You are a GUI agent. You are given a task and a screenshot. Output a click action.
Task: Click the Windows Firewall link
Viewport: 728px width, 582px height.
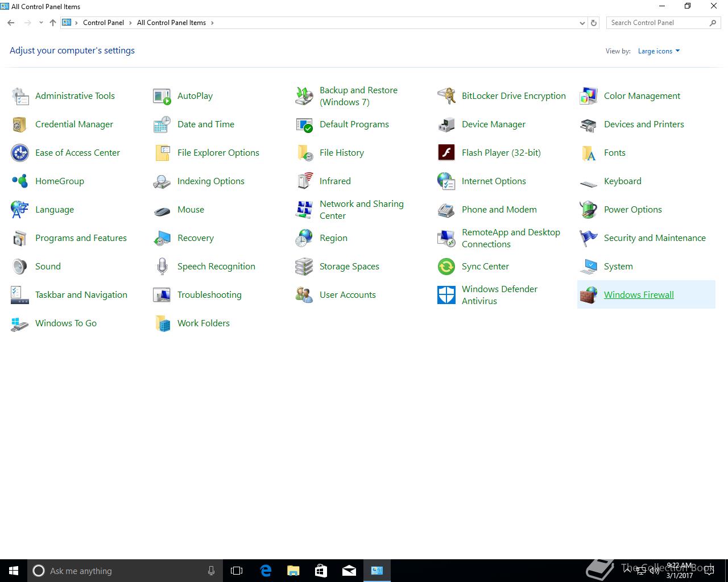pos(639,295)
